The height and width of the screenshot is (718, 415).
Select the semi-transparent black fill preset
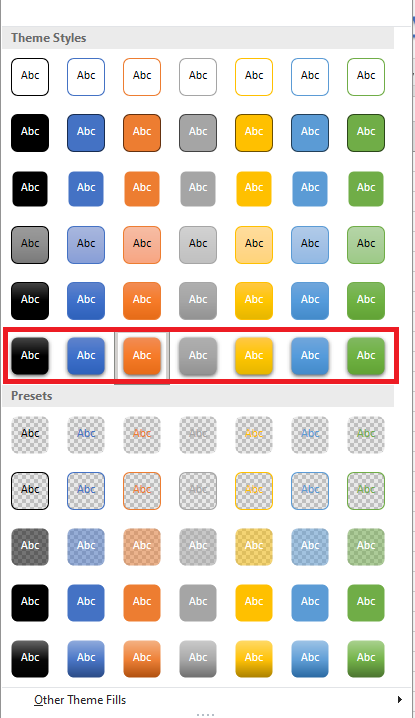point(30,547)
